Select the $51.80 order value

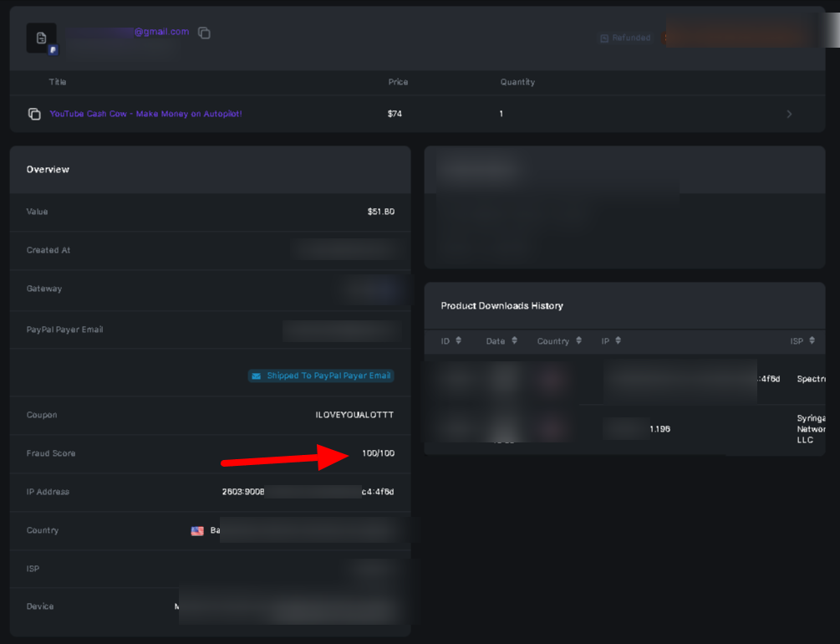381,212
